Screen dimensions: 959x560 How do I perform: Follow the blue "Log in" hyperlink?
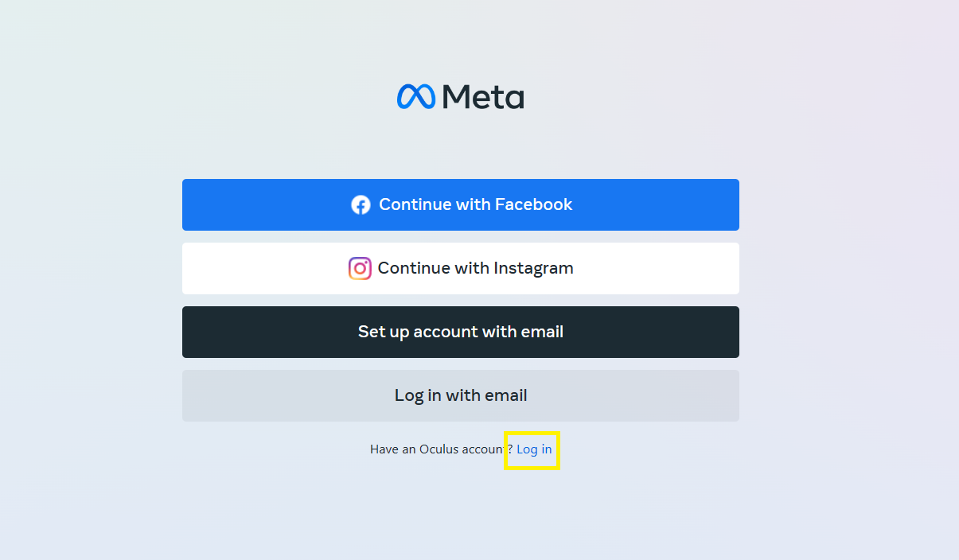534,449
